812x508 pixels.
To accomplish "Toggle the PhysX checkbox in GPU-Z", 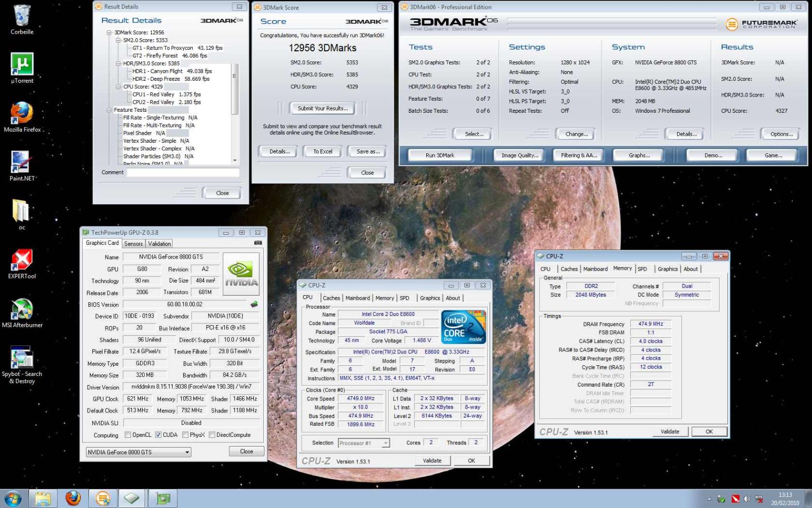I will [185, 435].
